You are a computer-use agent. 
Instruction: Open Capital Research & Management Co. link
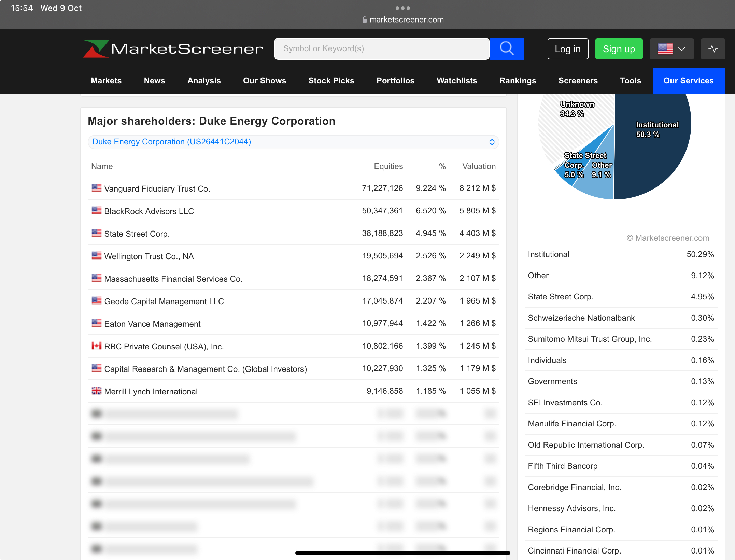point(206,369)
